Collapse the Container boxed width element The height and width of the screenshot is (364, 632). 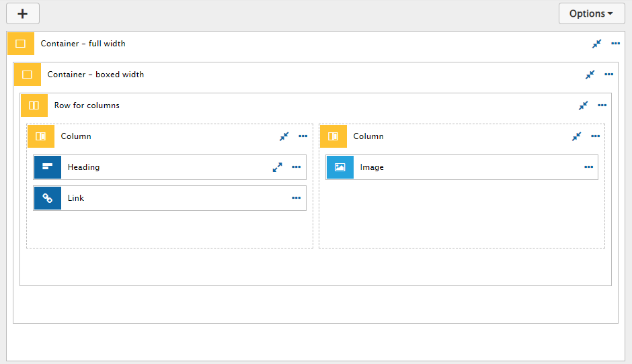pyautogui.click(x=590, y=75)
